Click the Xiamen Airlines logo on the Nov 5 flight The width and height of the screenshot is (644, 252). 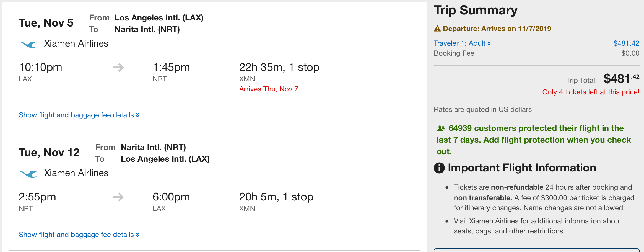pos(28,44)
